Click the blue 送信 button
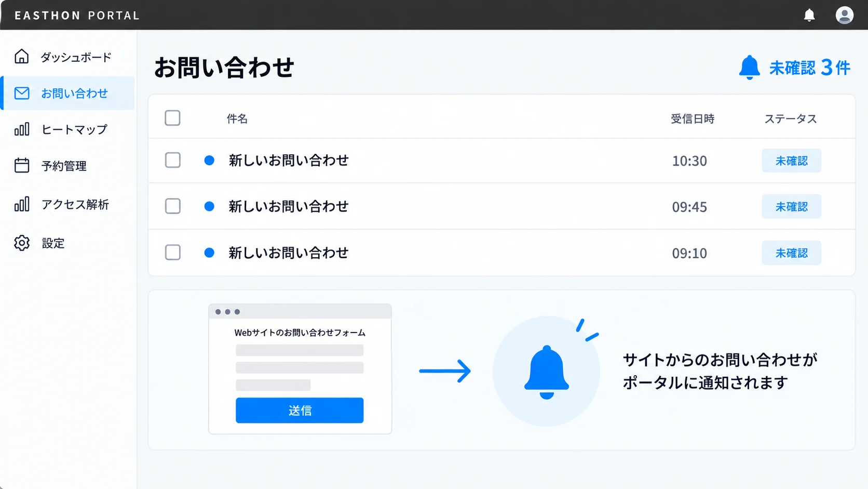 (x=300, y=411)
